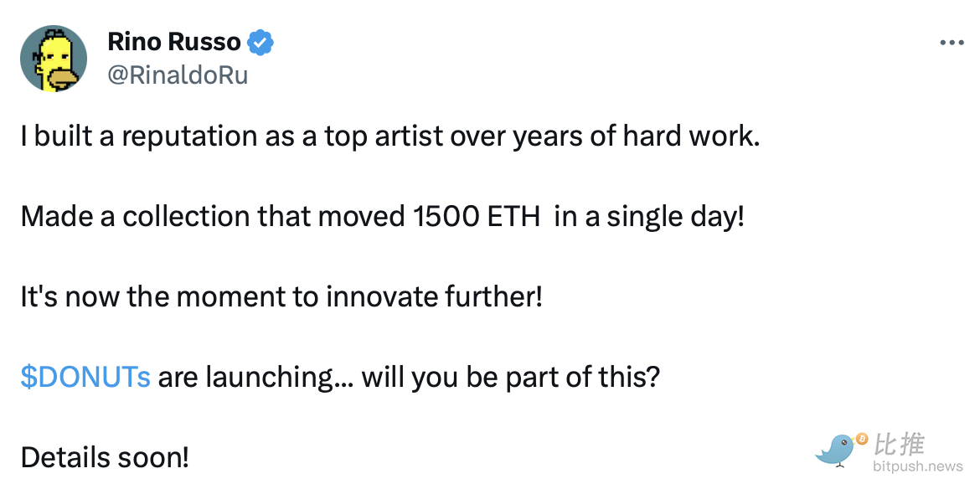Click the words "top artist" in the tweet
980x489 pixels.
[385, 137]
